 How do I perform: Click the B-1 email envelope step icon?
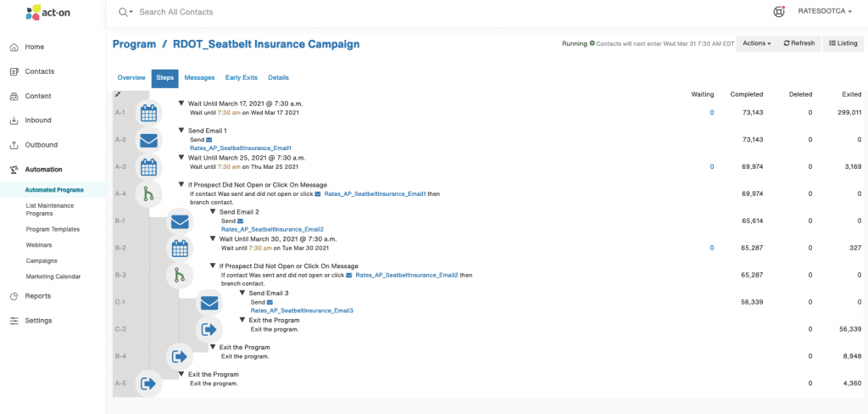[x=180, y=221]
